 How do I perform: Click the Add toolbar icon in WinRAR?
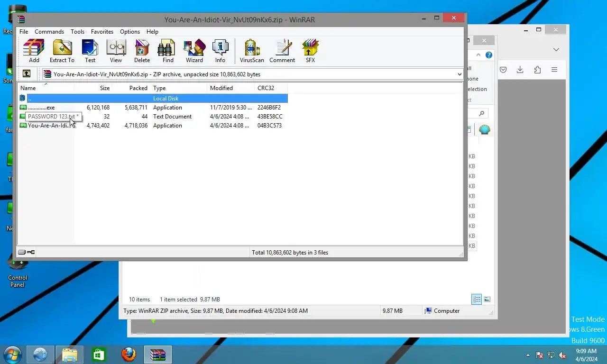point(34,51)
